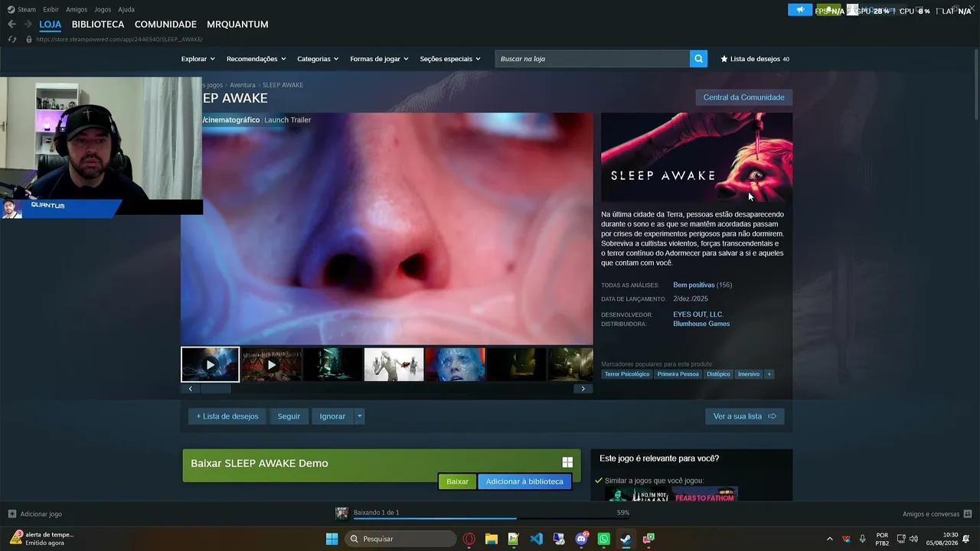980x551 pixels.
Task: Open the Windows Start menu
Action: (332, 539)
